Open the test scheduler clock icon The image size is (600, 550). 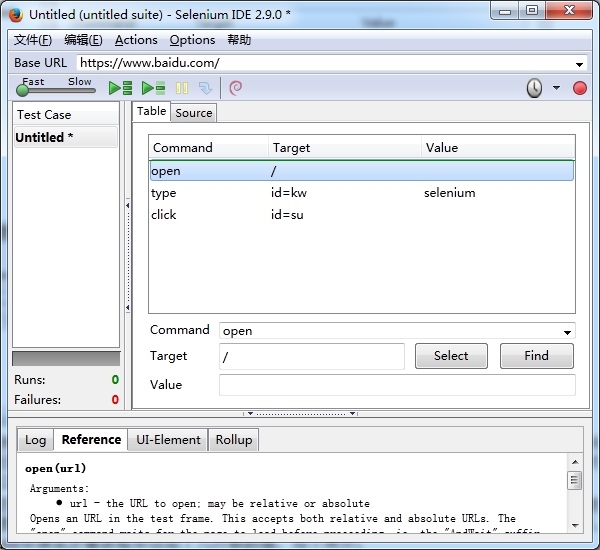pos(534,88)
